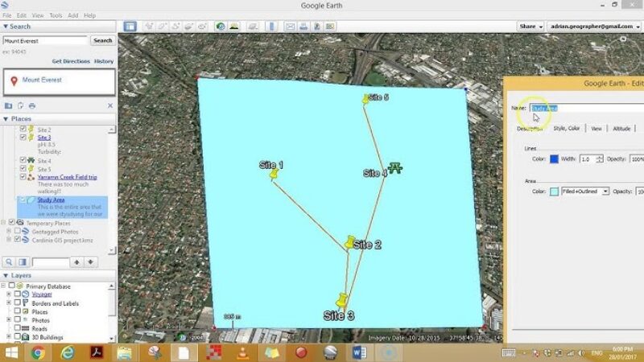Click the Get Directions link
The height and width of the screenshot is (362, 644).
point(69,61)
